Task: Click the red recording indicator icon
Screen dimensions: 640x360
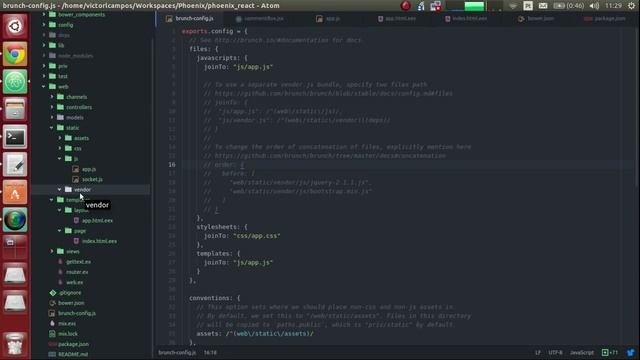Action: click(x=405, y=6)
